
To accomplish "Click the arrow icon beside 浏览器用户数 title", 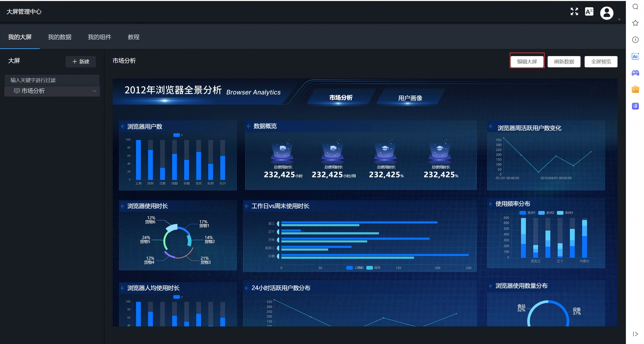I will click(x=123, y=126).
